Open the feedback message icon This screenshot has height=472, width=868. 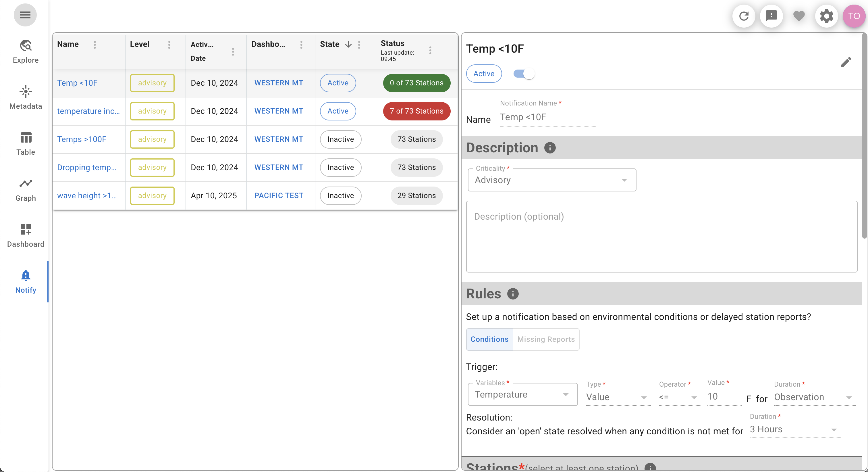point(771,16)
